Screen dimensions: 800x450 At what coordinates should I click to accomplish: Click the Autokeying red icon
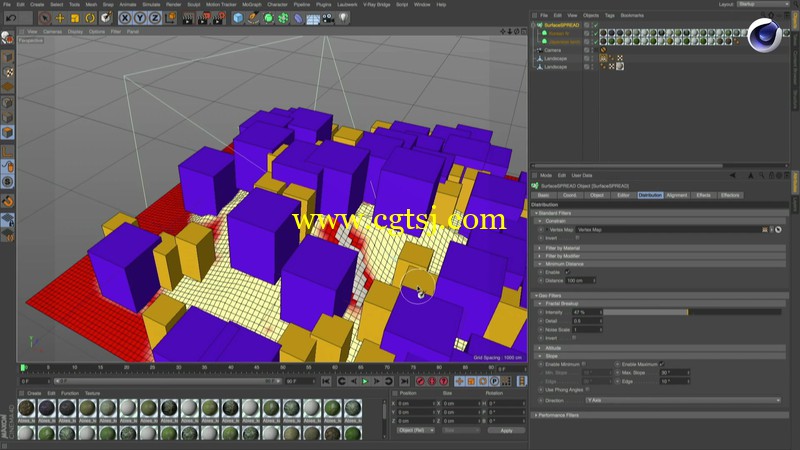[x=432, y=381]
